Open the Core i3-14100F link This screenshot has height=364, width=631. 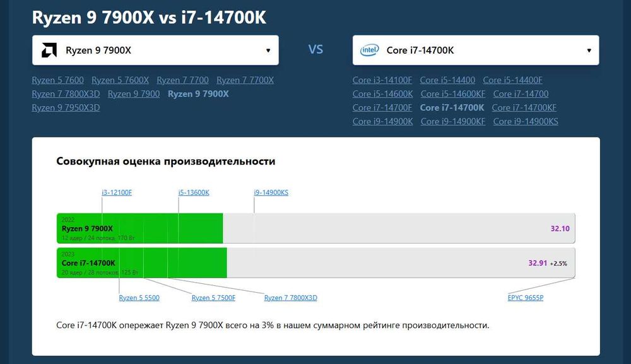point(382,80)
